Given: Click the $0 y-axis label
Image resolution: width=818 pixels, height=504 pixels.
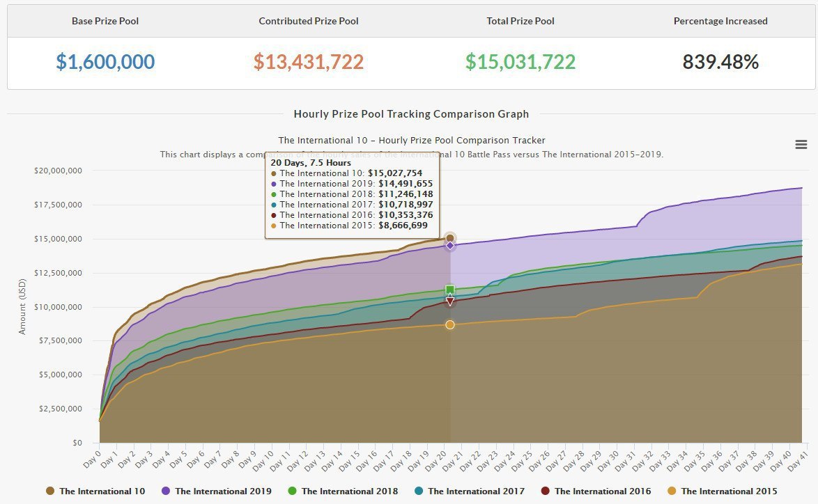Looking at the screenshot, I should (77, 443).
